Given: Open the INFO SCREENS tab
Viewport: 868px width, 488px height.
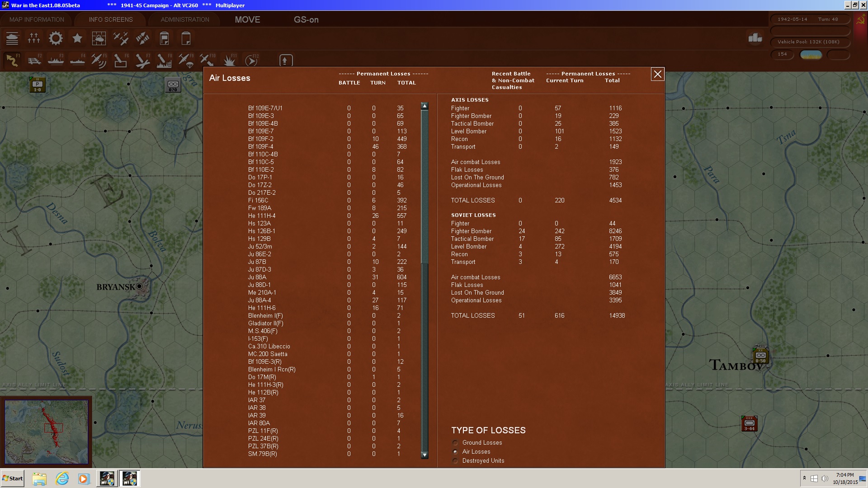Looking at the screenshot, I should point(111,19).
